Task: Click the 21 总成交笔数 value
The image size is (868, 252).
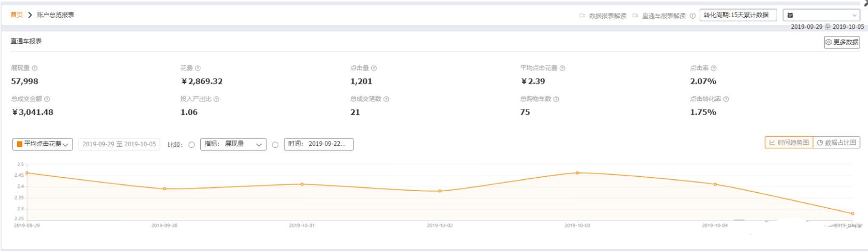Action: [355, 112]
